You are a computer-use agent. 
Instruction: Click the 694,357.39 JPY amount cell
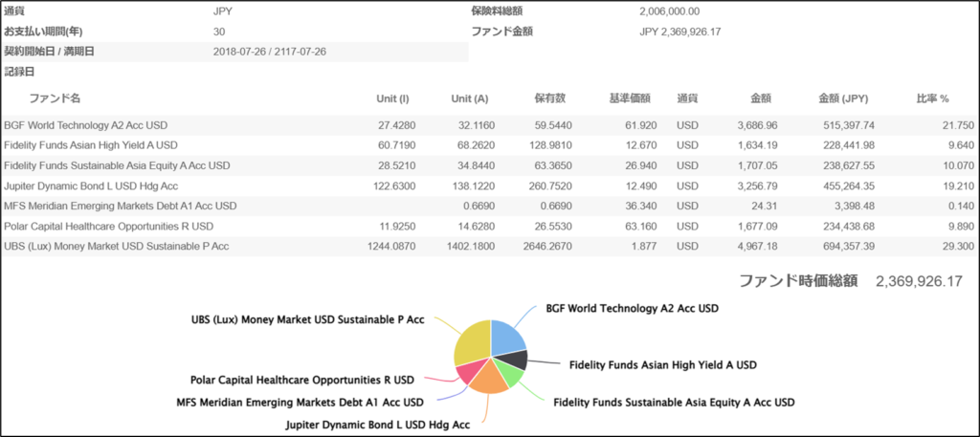click(x=848, y=246)
